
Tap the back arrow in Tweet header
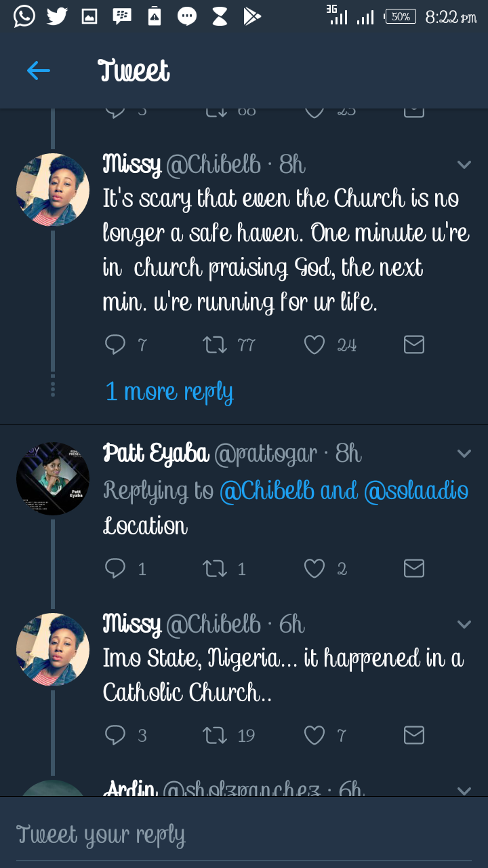coord(39,71)
